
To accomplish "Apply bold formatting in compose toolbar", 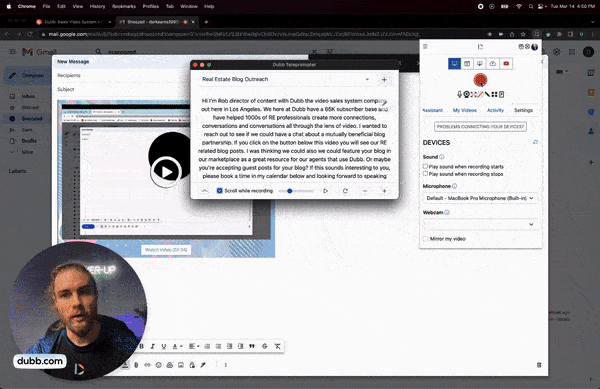I will pyautogui.click(x=141, y=346).
